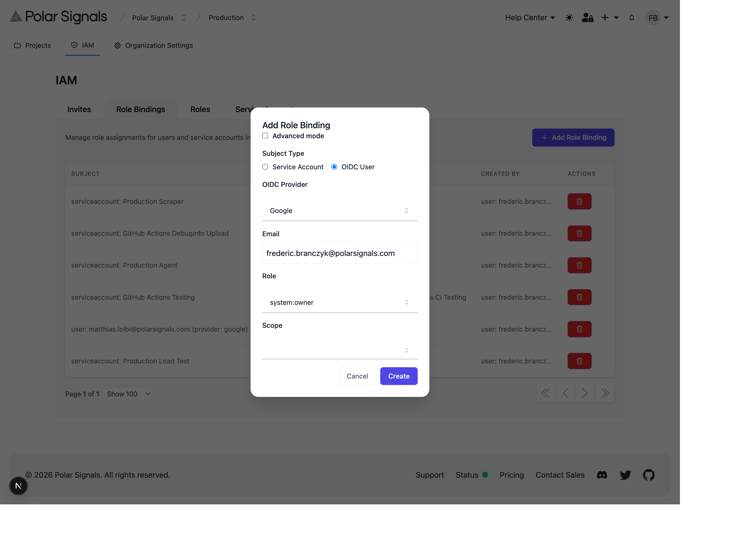Screen dimensions: 755x560
Task: Click the Email input field
Action: 339,253
